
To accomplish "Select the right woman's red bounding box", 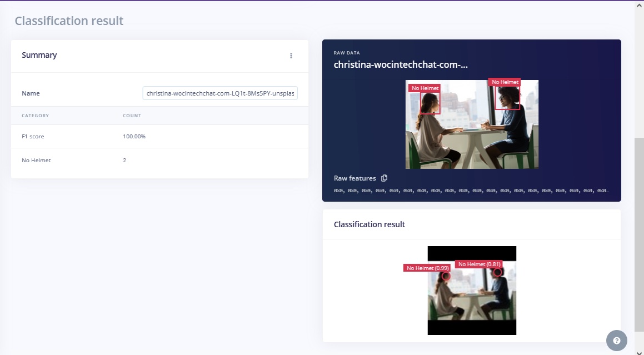I will [x=507, y=98].
